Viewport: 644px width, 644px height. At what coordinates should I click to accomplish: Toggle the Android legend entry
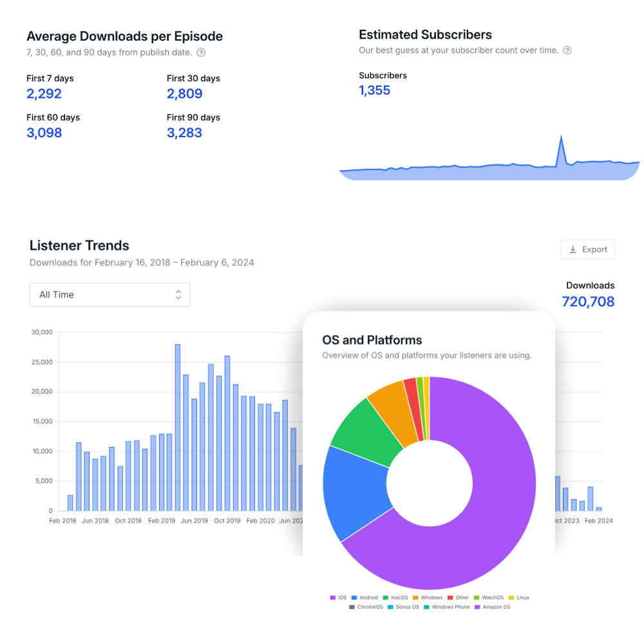click(x=365, y=598)
